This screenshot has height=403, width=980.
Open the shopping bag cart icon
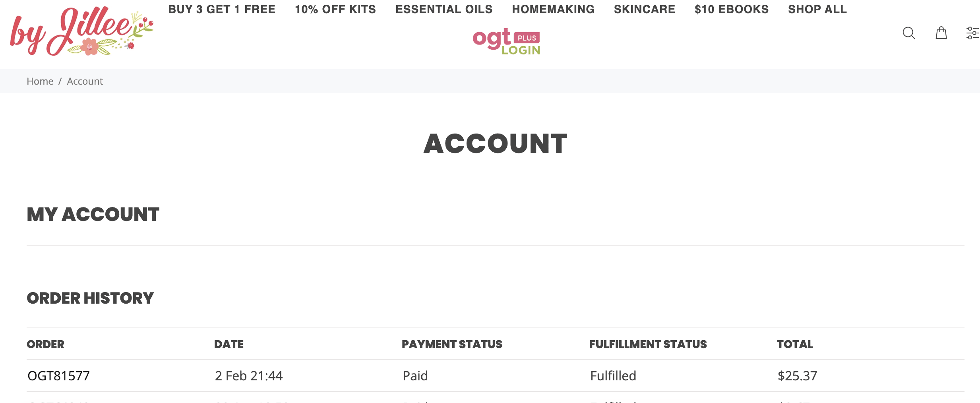941,33
